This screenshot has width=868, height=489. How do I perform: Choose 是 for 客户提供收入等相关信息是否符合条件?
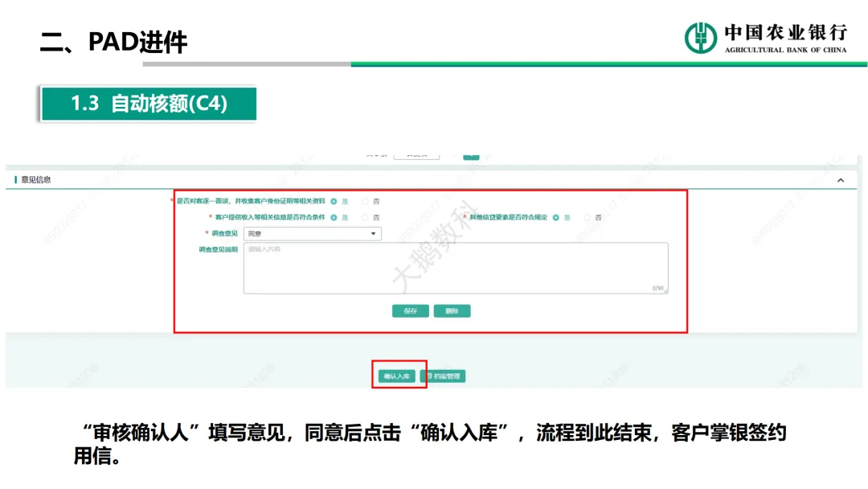pos(334,217)
